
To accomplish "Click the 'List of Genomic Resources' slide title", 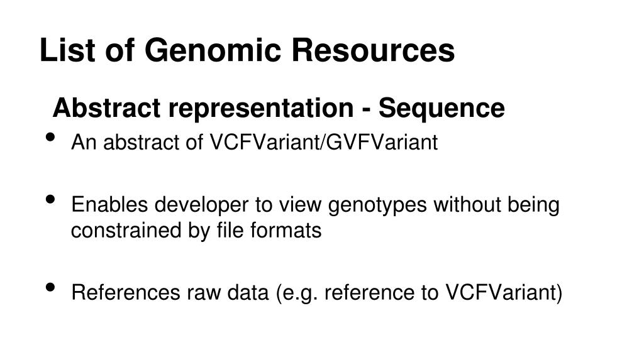I will [247, 50].
